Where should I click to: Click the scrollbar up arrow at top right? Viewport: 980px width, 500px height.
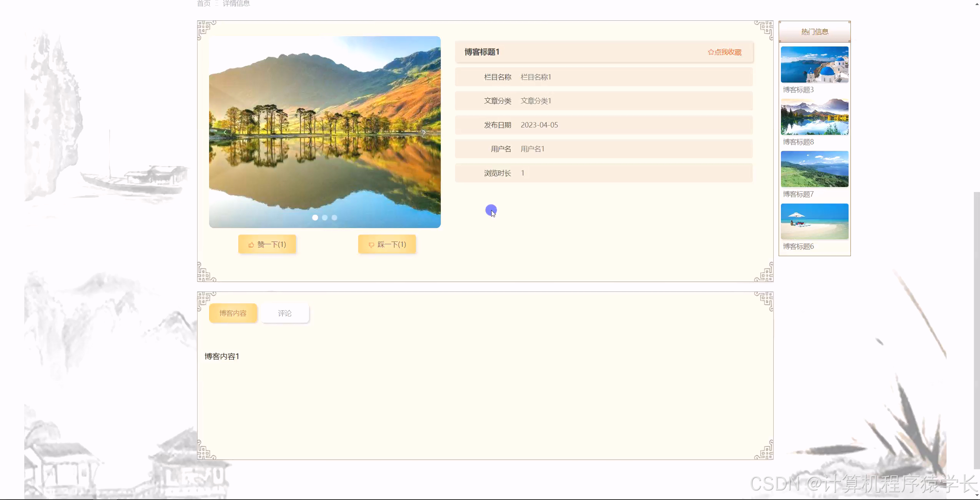[976, 3]
